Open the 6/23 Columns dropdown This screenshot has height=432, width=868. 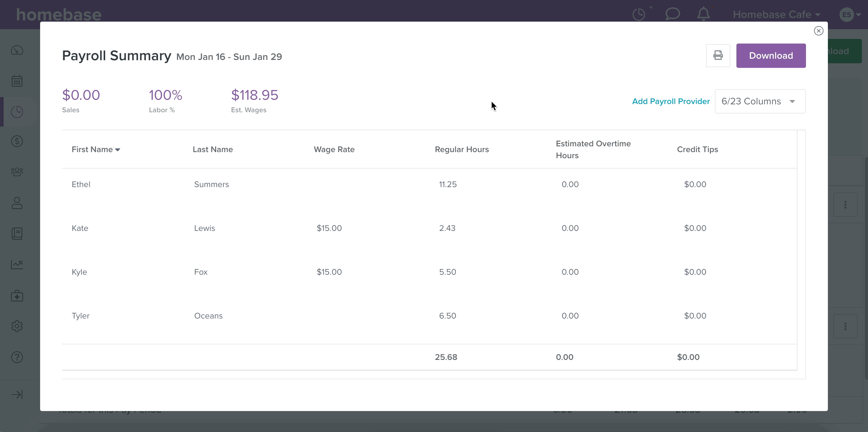760,101
